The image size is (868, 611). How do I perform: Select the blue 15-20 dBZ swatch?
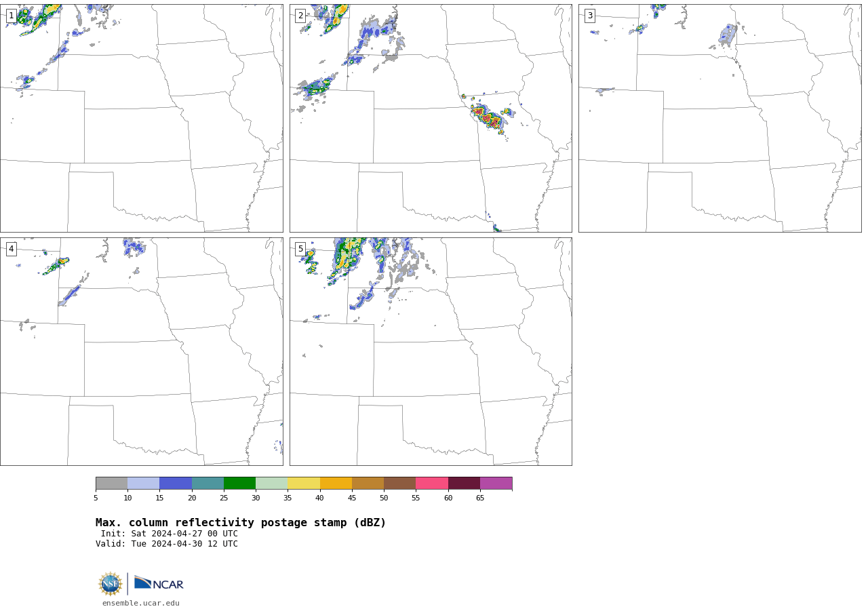pyautogui.click(x=176, y=484)
